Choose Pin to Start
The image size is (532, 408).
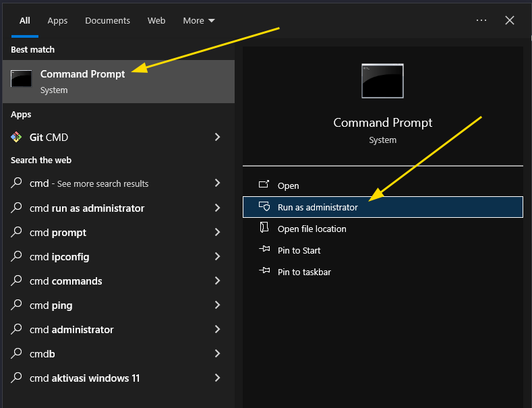tap(383, 250)
